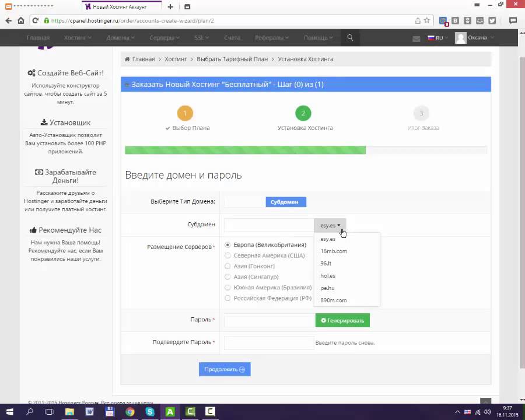525x420 pixels.
Task: Open the RU language selector
Action: (437, 38)
